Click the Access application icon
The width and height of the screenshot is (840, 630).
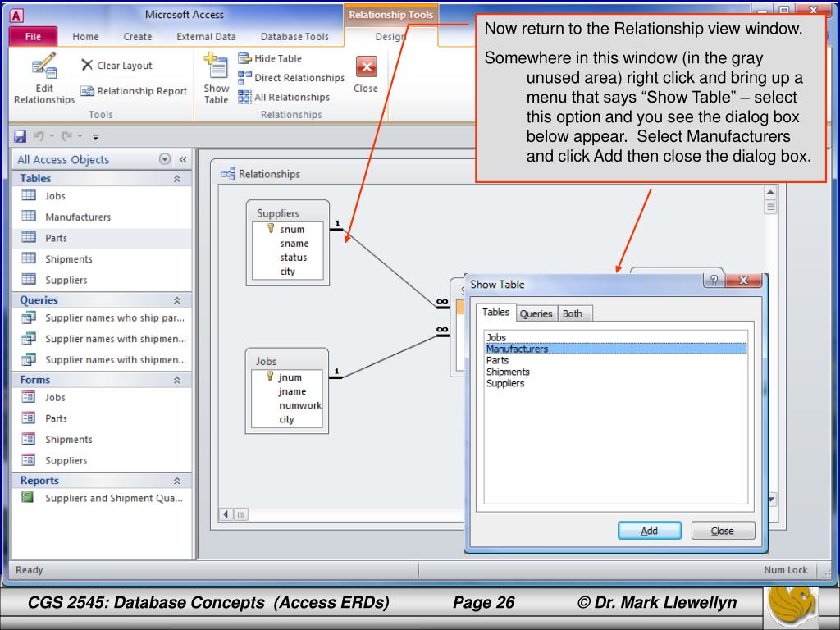pyautogui.click(x=16, y=16)
